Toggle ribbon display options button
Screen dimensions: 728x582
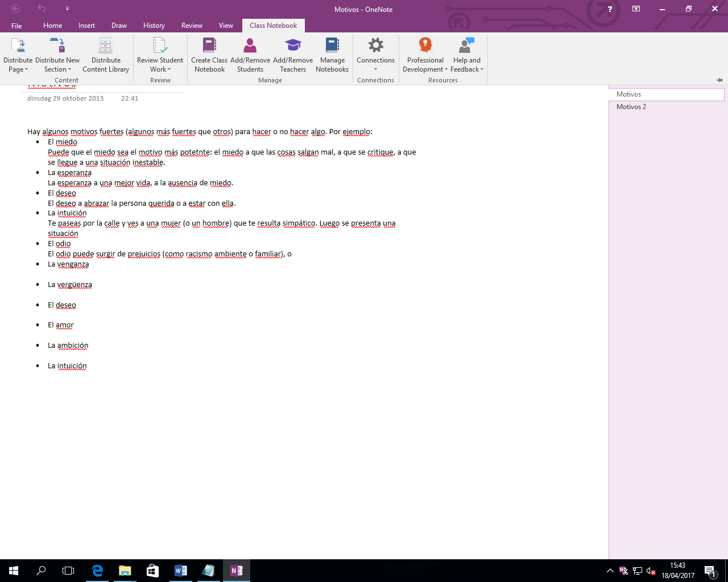click(636, 9)
